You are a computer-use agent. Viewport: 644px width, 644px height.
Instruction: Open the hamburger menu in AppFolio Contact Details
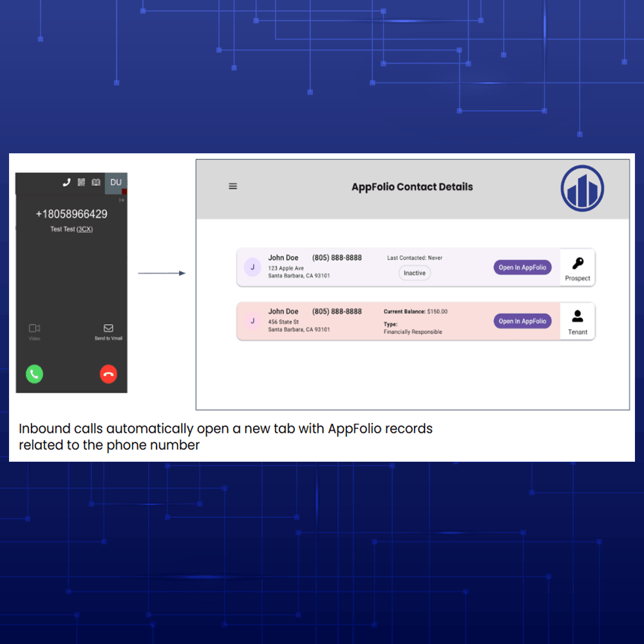coord(233,187)
